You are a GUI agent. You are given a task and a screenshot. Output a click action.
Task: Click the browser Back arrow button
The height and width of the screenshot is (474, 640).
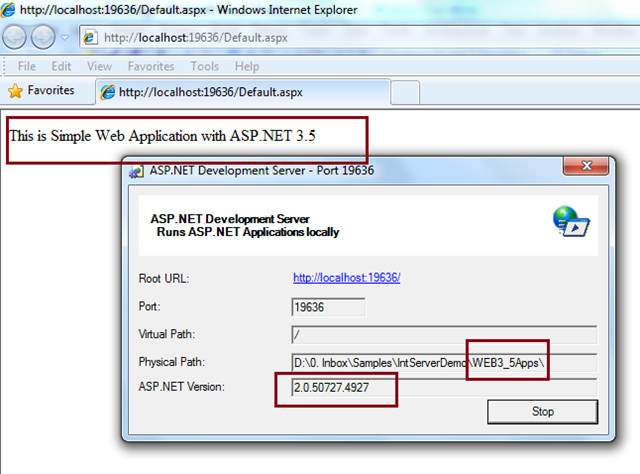tap(18, 38)
